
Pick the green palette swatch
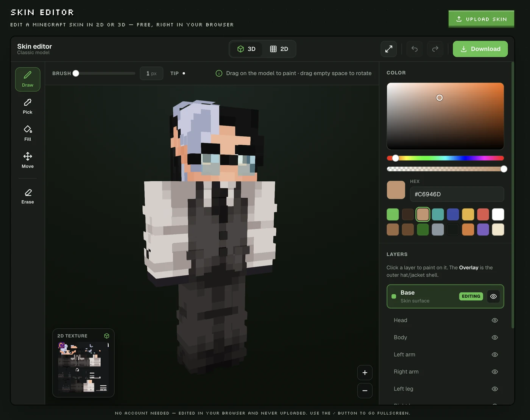(393, 214)
